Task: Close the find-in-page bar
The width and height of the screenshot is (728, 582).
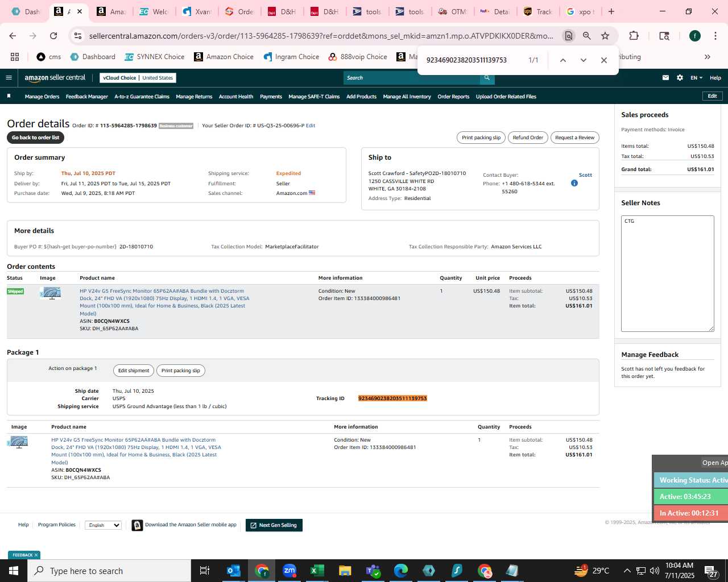Action: (604, 60)
